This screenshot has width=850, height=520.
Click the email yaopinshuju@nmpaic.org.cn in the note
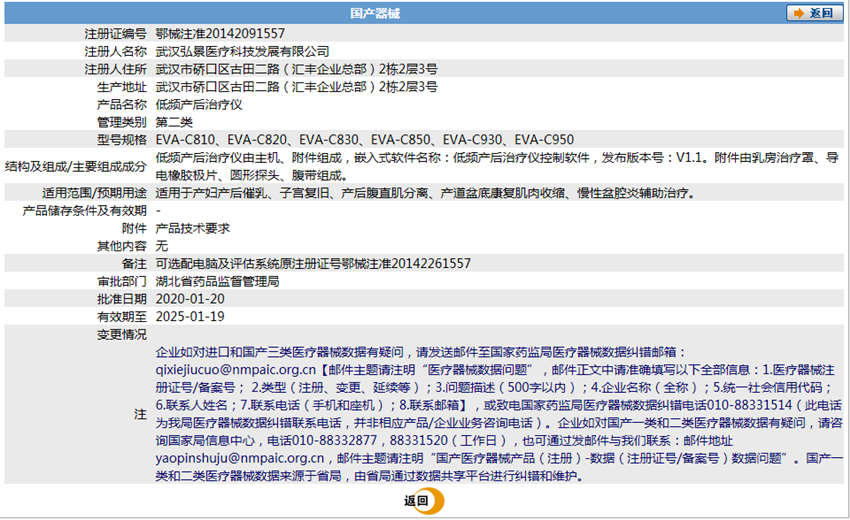(x=240, y=458)
